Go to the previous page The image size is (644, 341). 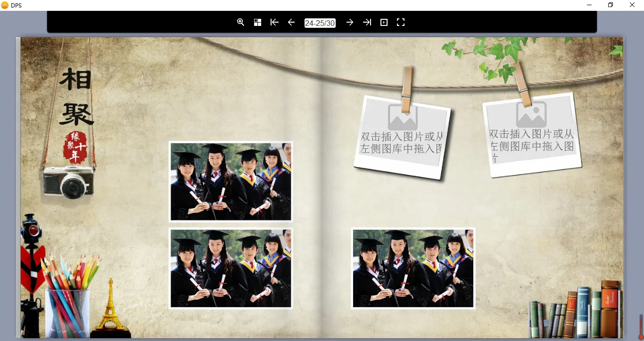click(x=291, y=22)
